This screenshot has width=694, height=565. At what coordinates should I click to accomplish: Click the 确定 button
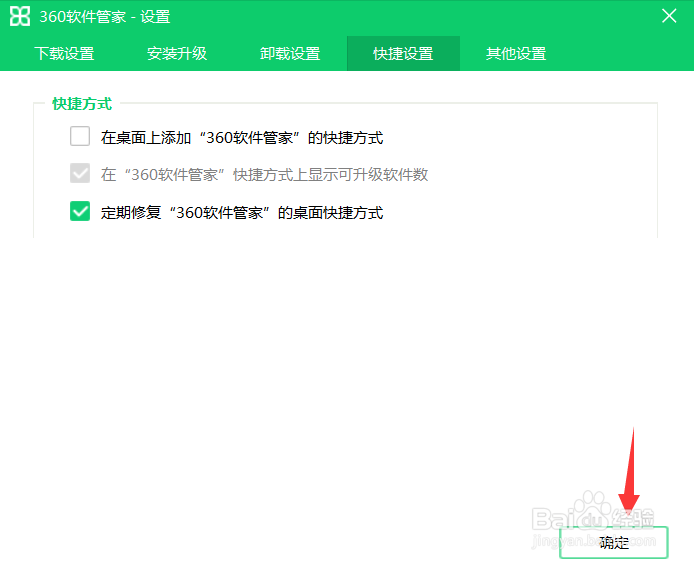point(614,542)
